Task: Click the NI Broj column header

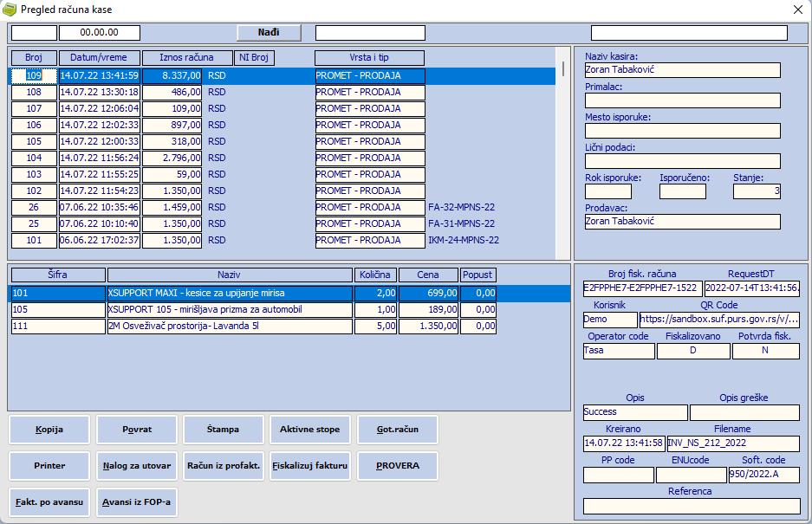Action: [x=254, y=57]
